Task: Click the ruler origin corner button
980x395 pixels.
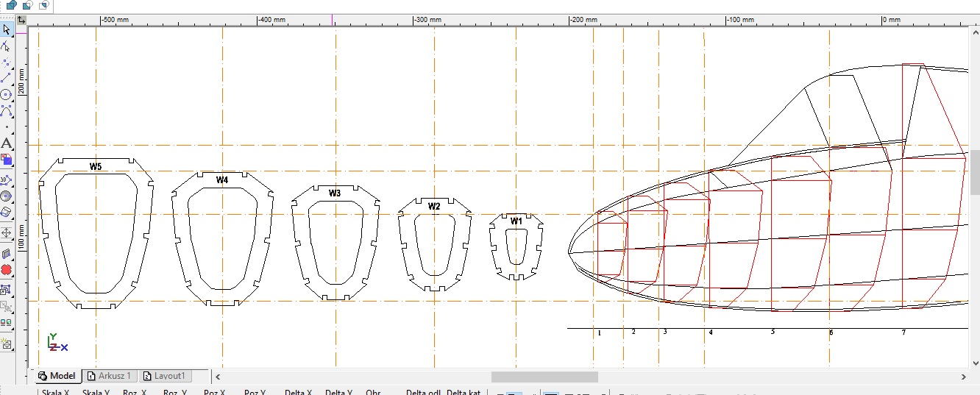Action: point(22,21)
